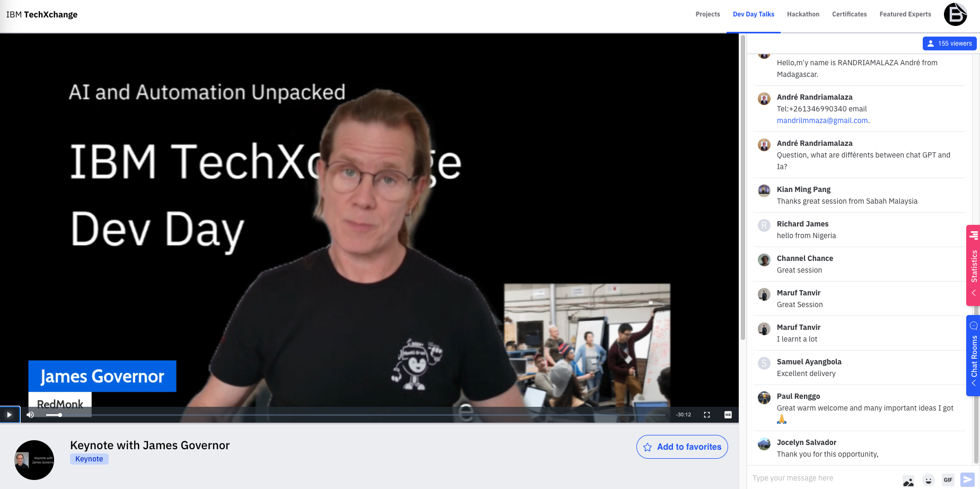Select the name Paul Renggo
The image size is (980, 489).
click(798, 396)
